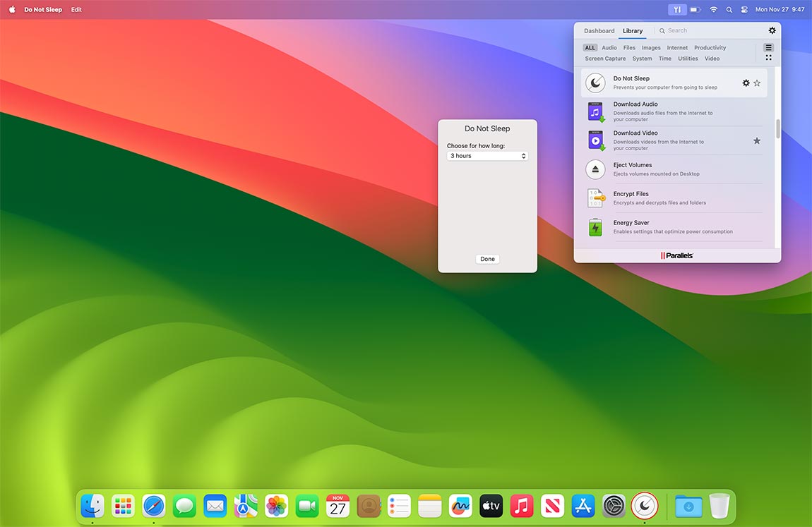The height and width of the screenshot is (527, 812).
Task: Click the Eject Volumes icon
Action: (x=596, y=169)
